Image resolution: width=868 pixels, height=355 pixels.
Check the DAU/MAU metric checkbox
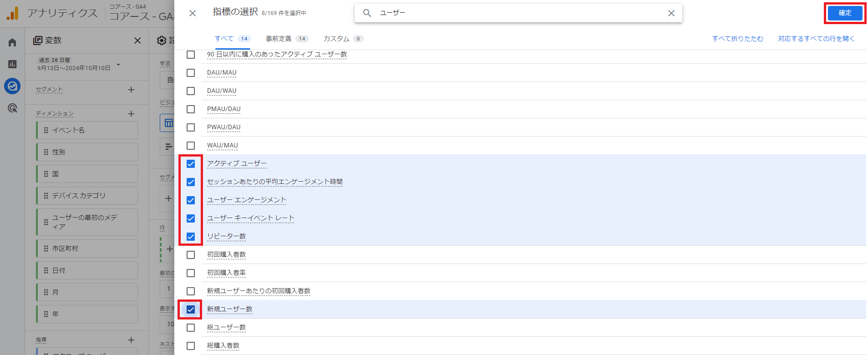[191, 73]
